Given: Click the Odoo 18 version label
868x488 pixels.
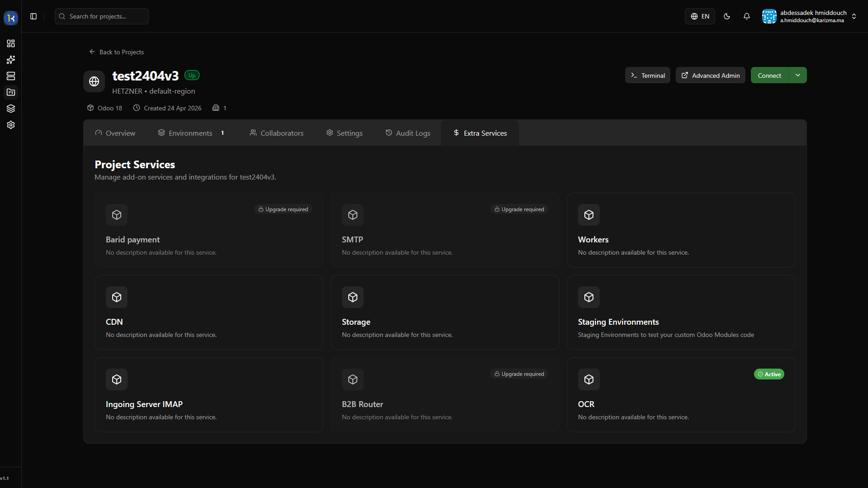Looking at the screenshot, I should (x=110, y=108).
